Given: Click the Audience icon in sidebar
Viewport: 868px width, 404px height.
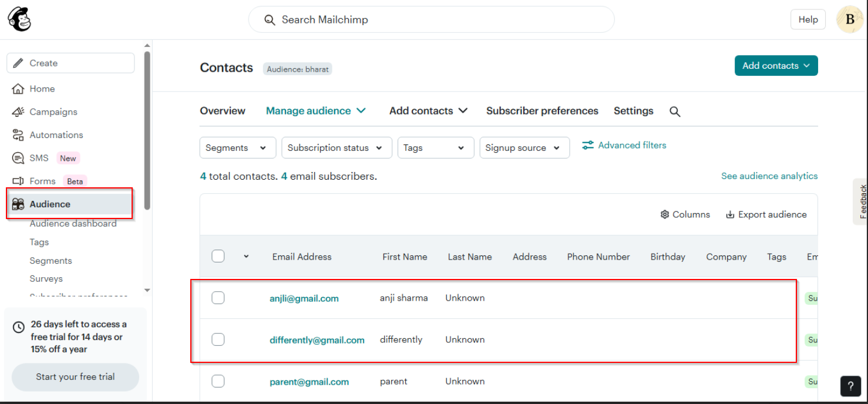Looking at the screenshot, I should coord(18,204).
